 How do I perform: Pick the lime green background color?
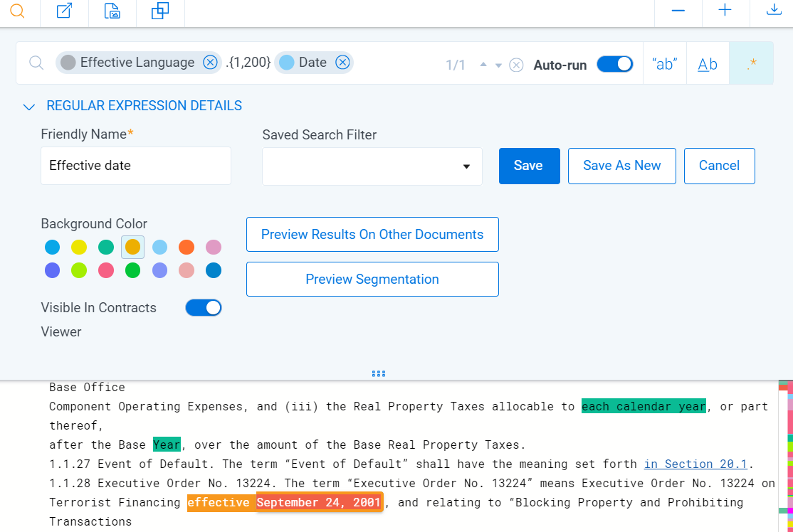79,270
